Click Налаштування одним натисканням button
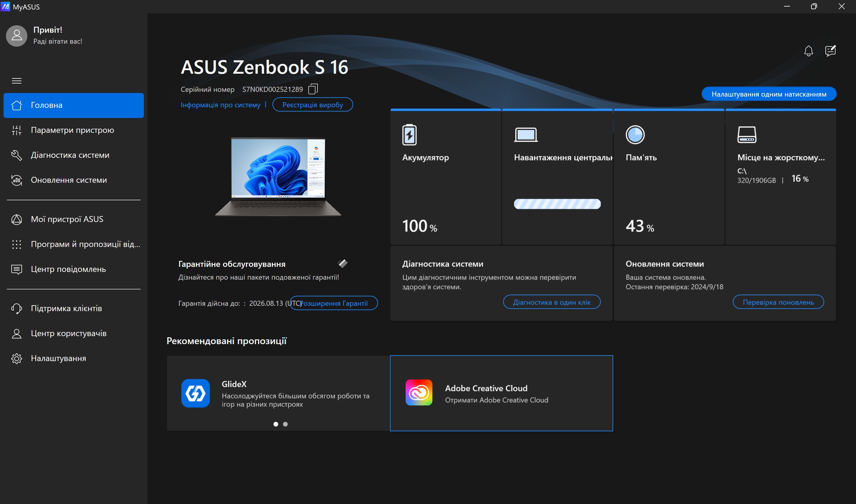This screenshot has width=856, height=504. tap(769, 94)
